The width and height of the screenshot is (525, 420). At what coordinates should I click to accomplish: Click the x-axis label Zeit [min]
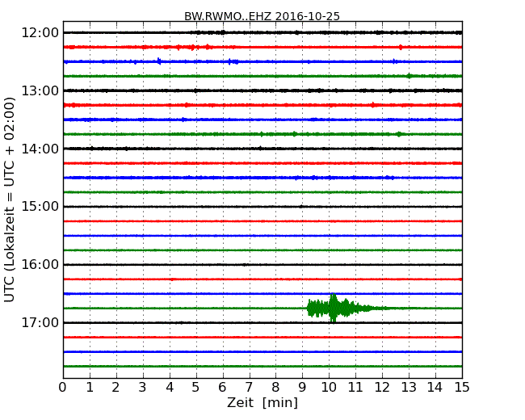click(x=262, y=402)
